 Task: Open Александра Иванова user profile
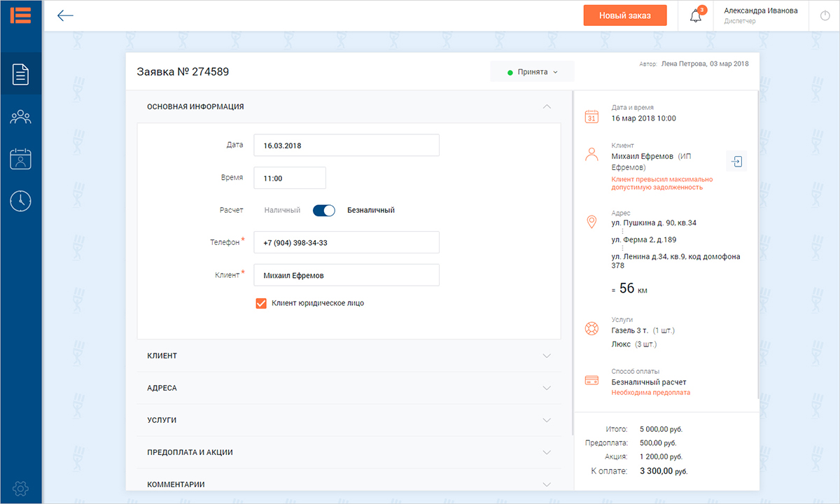tap(760, 15)
